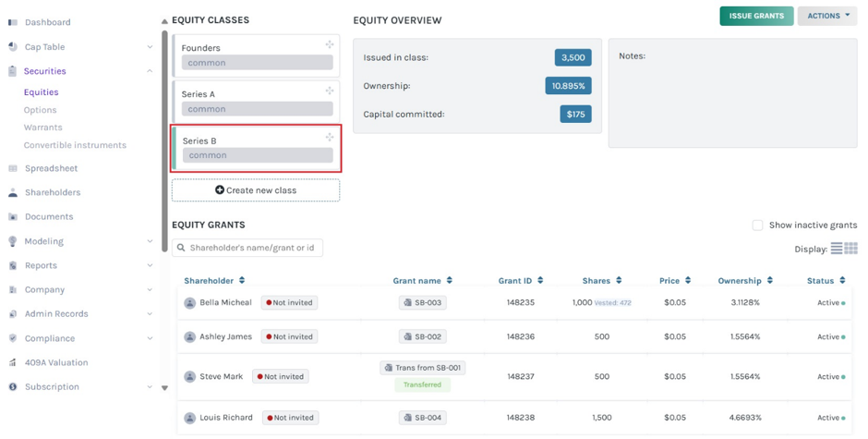Open the Trans from SB-001 grant tag
868x439 pixels.
point(422,368)
